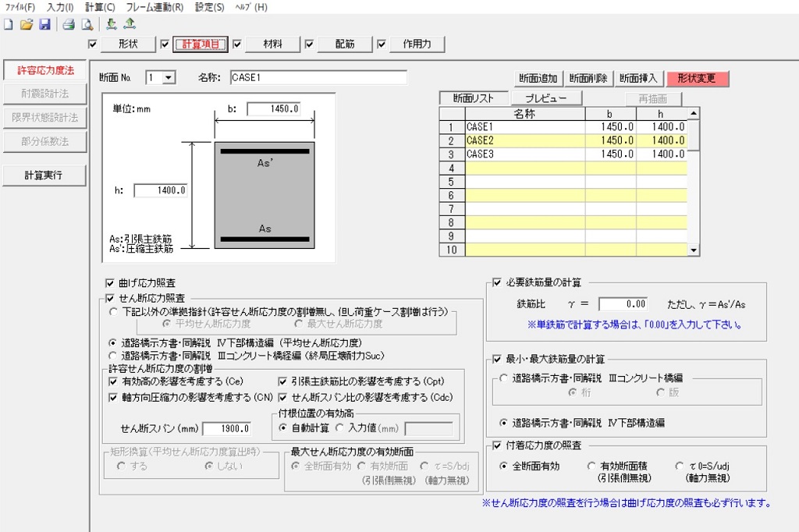
Task: Click the 鉄筋比 γ input field
Action: pos(623,304)
